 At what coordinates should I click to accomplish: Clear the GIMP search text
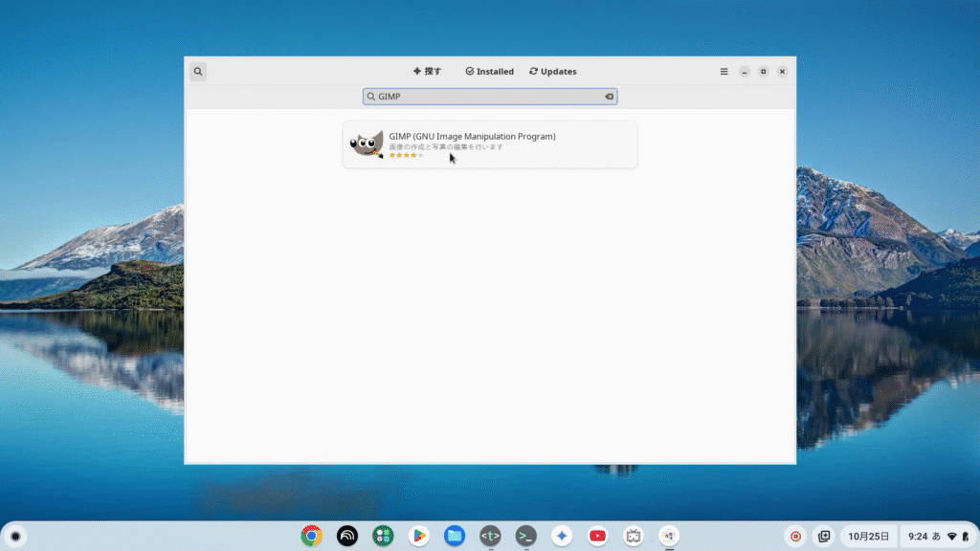coord(609,97)
